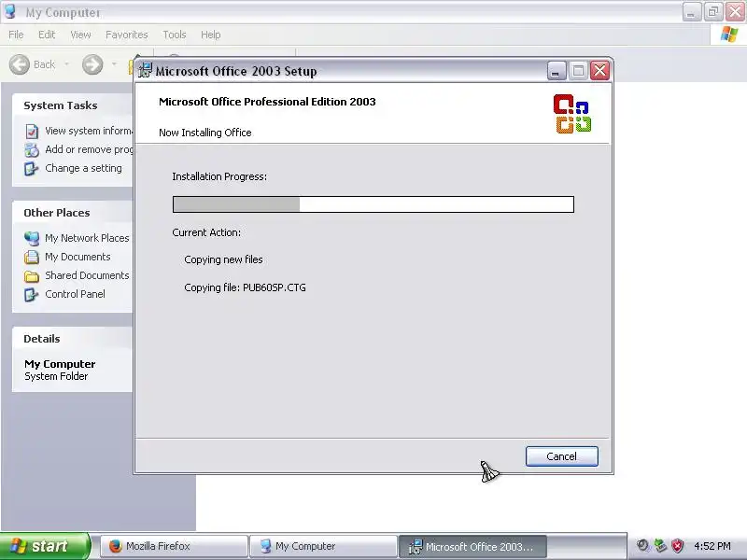
Task: Click the 4:52 PM system clock
Action: pyautogui.click(x=712, y=546)
